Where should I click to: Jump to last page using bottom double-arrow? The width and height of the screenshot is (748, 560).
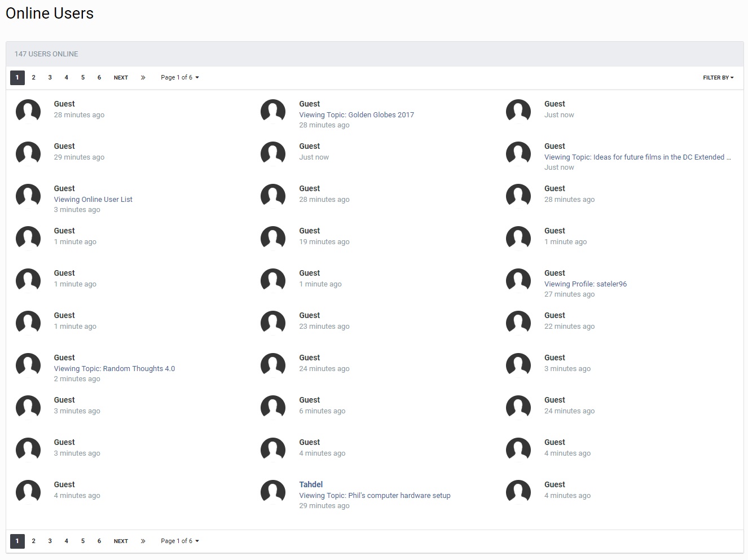pyautogui.click(x=143, y=541)
